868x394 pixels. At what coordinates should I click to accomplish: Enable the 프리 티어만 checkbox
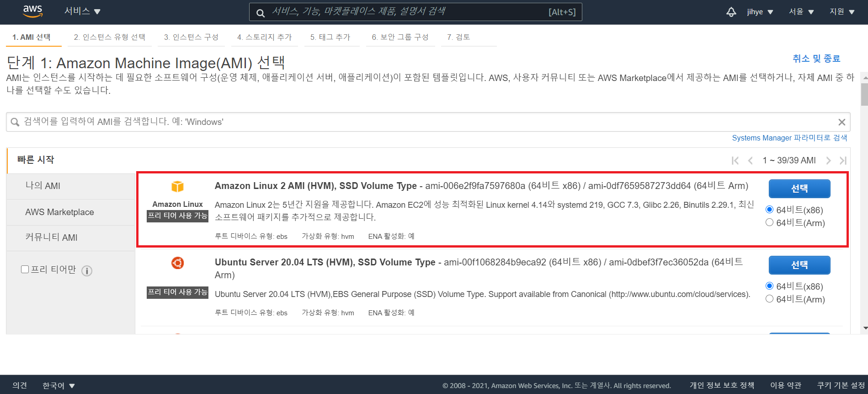point(25,270)
